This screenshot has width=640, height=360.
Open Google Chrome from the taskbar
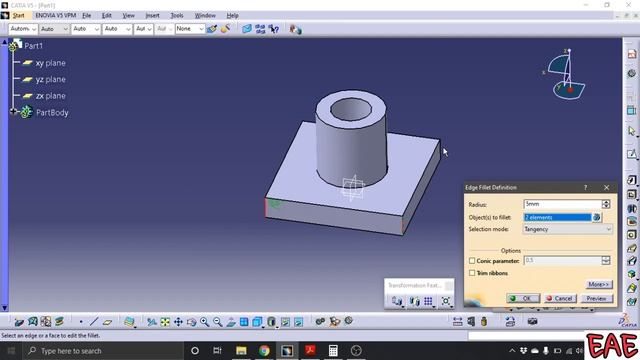[264, 351]
